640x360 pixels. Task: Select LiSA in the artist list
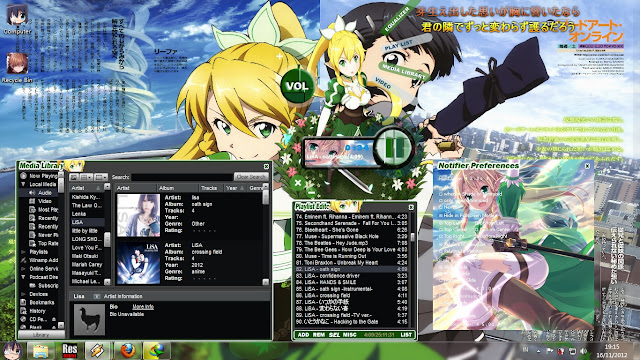87,222
